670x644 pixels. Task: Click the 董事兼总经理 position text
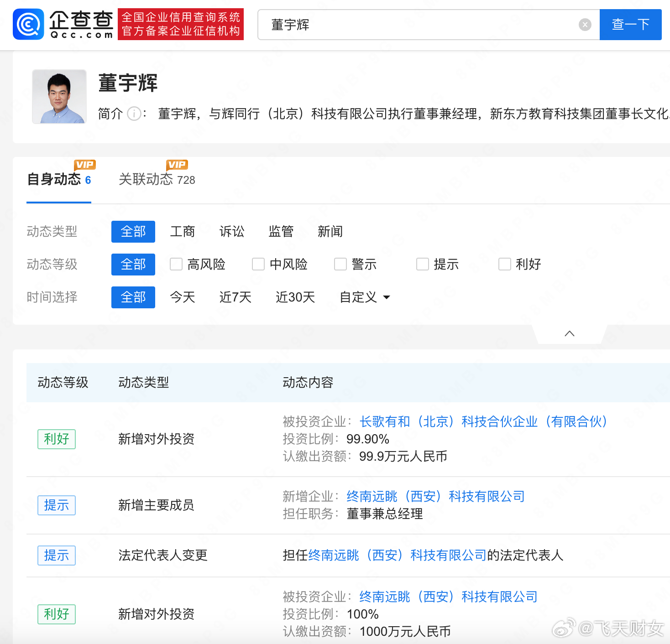pos(385,514)
